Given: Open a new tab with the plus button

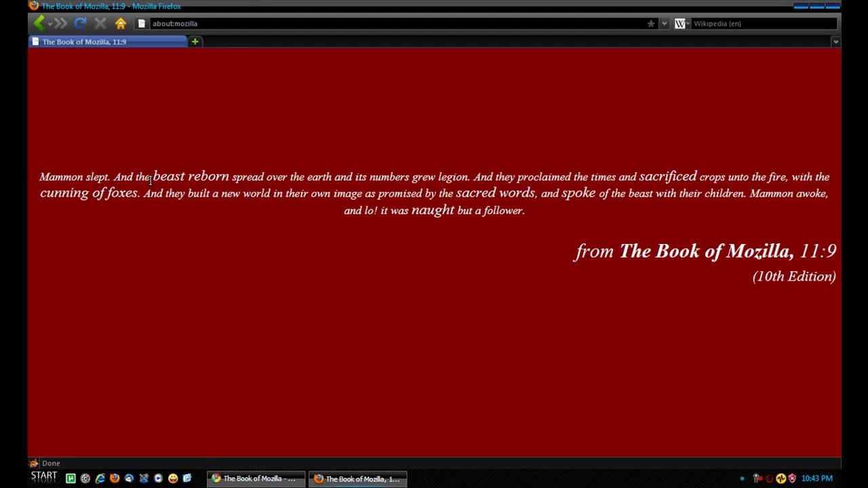Looking at the screenshot, I should pyautogui.click(x=195, y=41).
